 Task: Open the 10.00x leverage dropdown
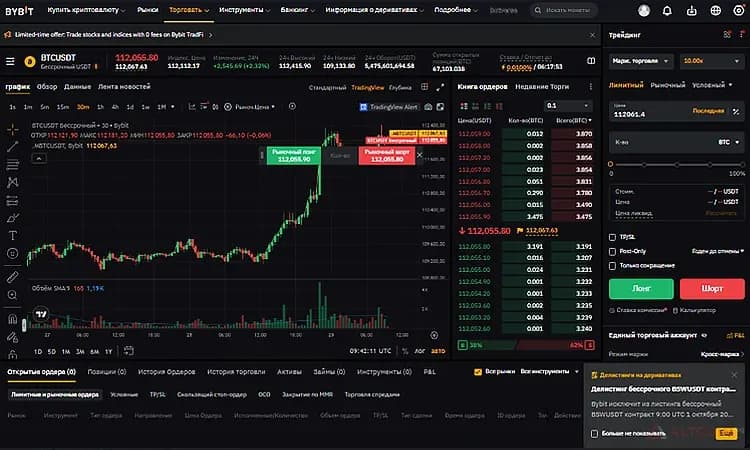point(712,61)
